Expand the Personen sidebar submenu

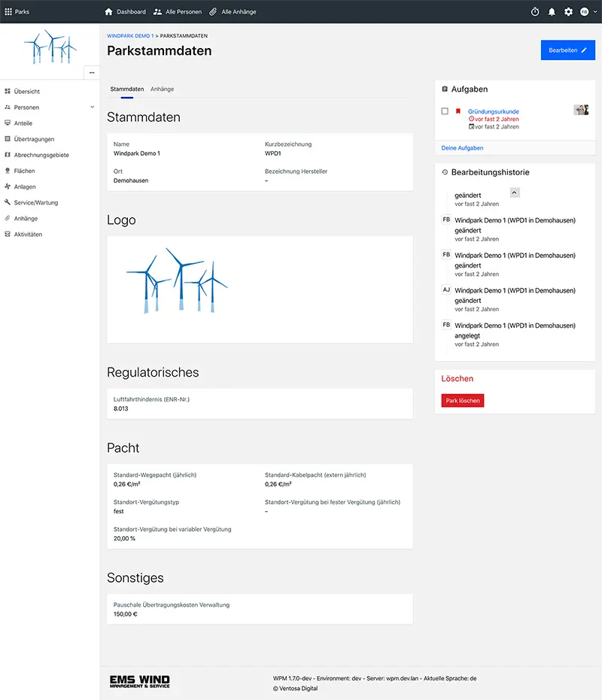[92, 108]
